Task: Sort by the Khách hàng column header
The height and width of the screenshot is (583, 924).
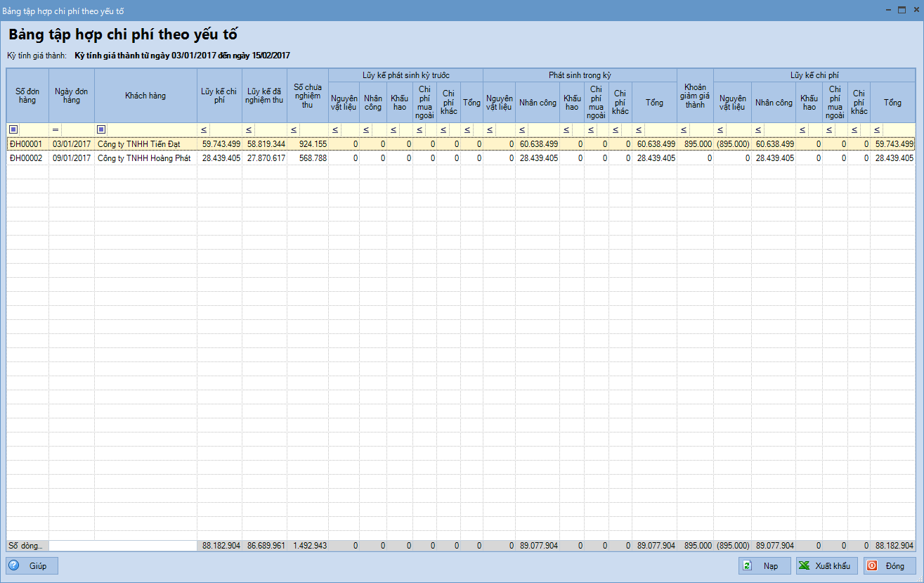Action: coord(145,96)
